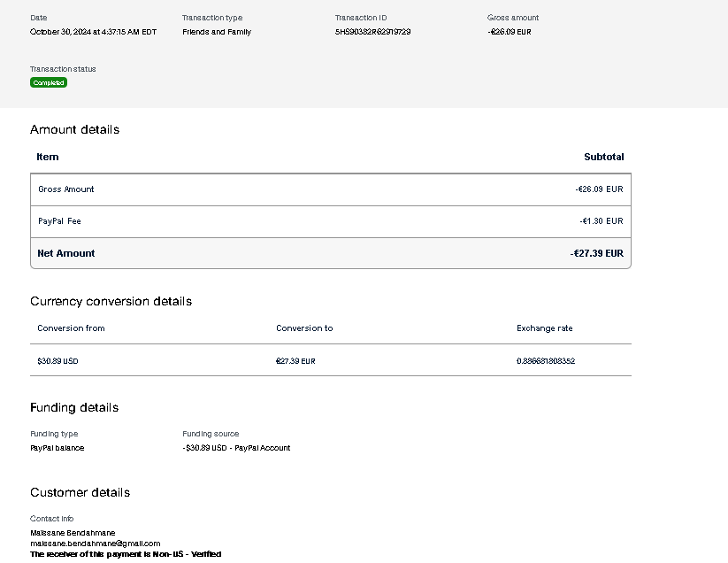
Task: Click the customer email address
Action: coord(95,544)
